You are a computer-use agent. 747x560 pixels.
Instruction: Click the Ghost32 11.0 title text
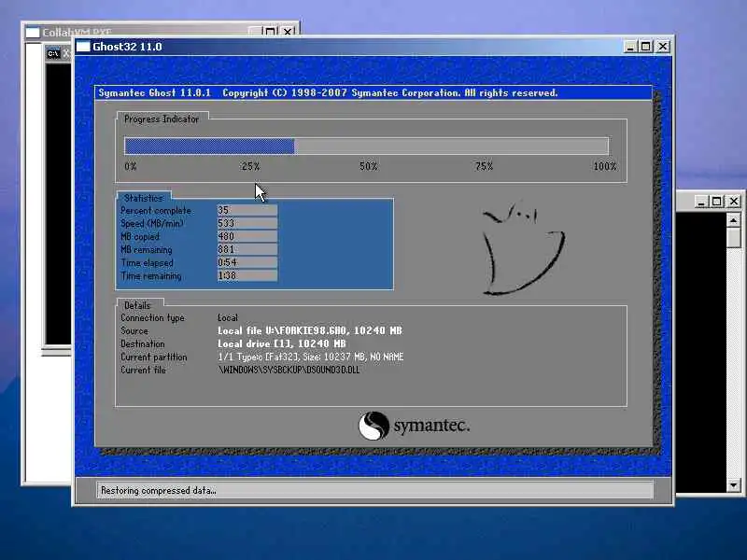pyautogui.click(x=127, y=47)
